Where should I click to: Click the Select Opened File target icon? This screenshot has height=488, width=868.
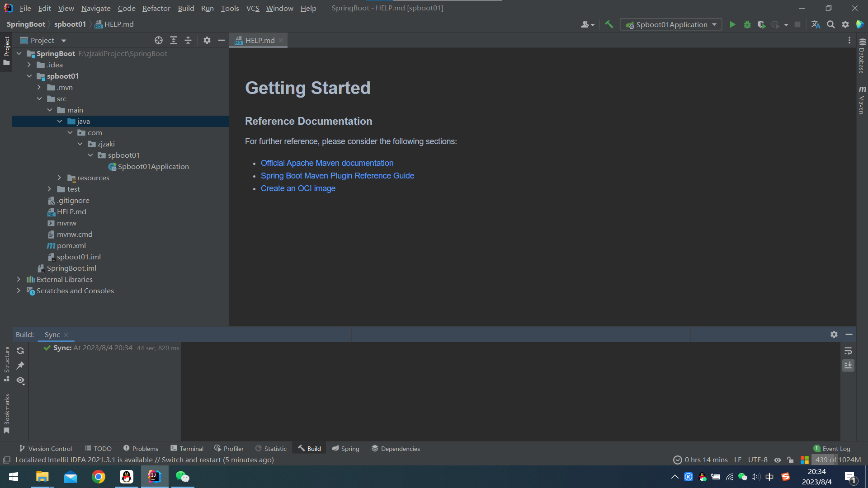coord(159,40)
